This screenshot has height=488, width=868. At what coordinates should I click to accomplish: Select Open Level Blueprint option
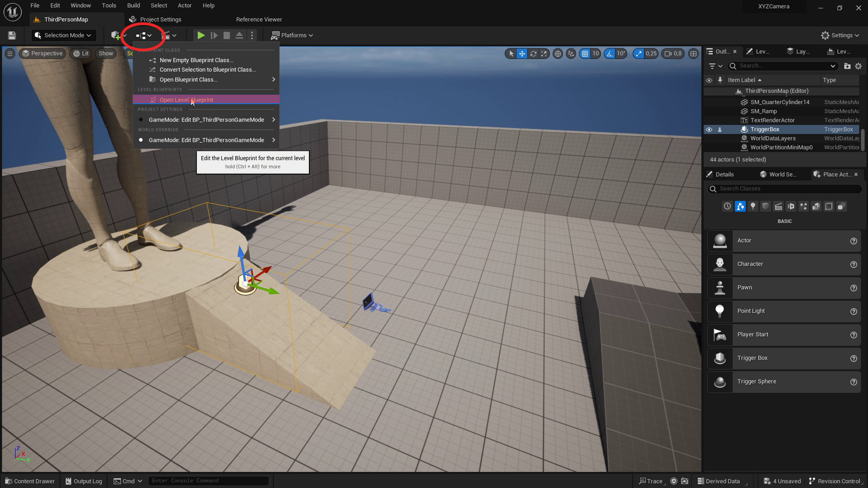(186, 99)
